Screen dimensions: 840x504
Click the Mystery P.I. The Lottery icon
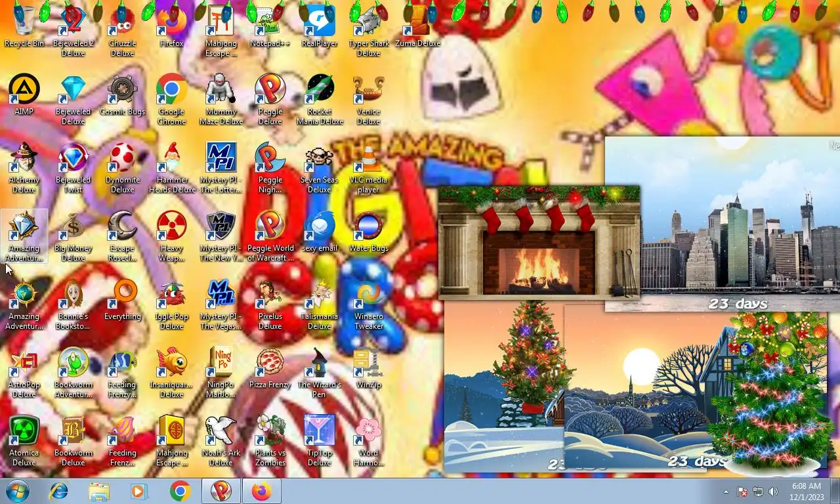tap(221, 168)
